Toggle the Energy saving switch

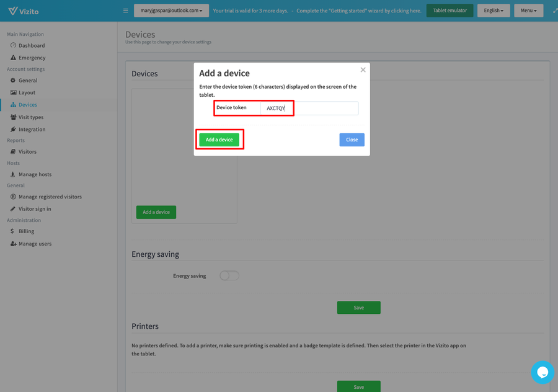tap(229, 275)
